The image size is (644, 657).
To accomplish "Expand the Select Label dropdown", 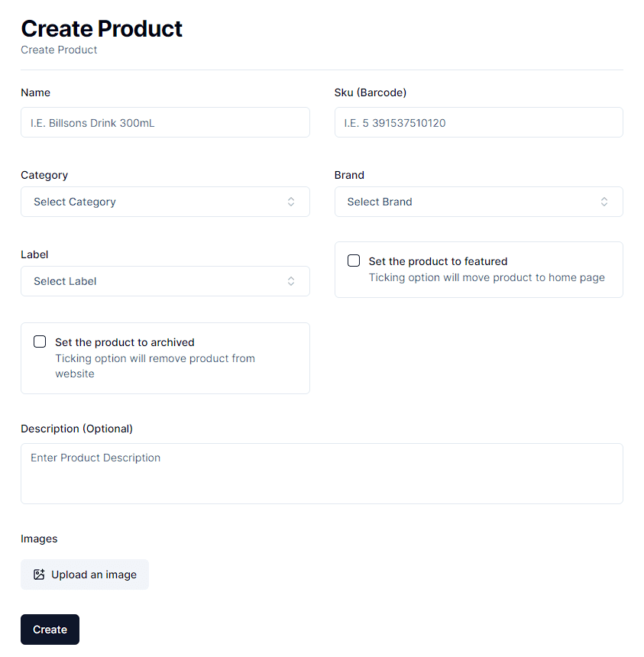I will click(x=165, y=281).
